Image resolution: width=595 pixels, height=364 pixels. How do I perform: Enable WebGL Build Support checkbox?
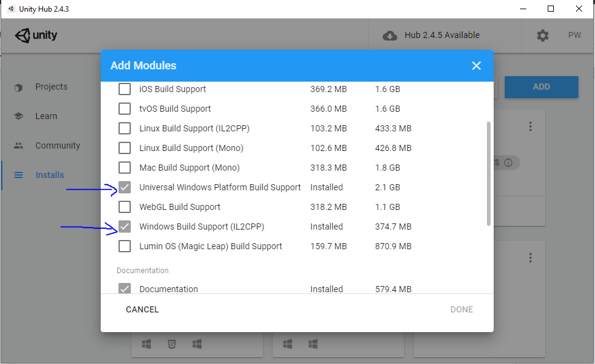[x=125, y=207]
